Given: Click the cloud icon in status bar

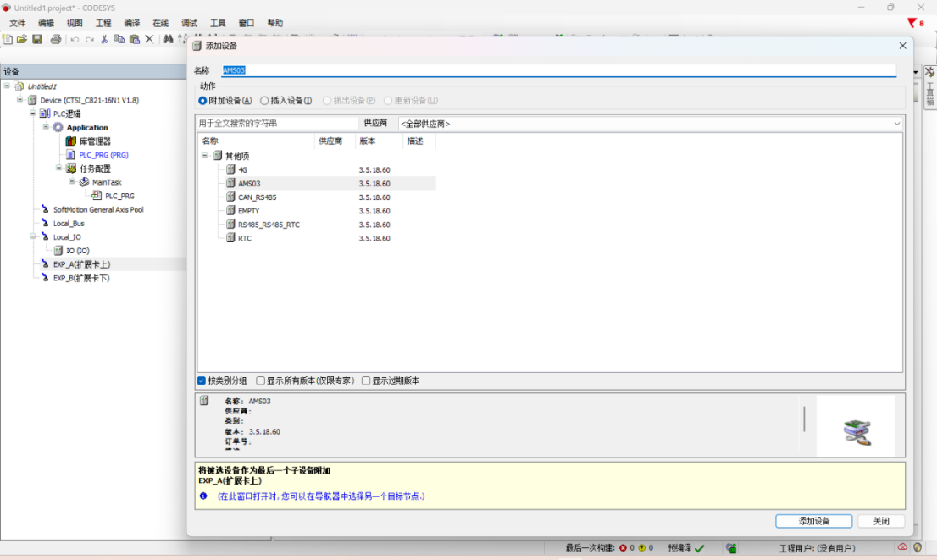Looking at the screenshot, I should pyautogui.click(x=902, y=546).
